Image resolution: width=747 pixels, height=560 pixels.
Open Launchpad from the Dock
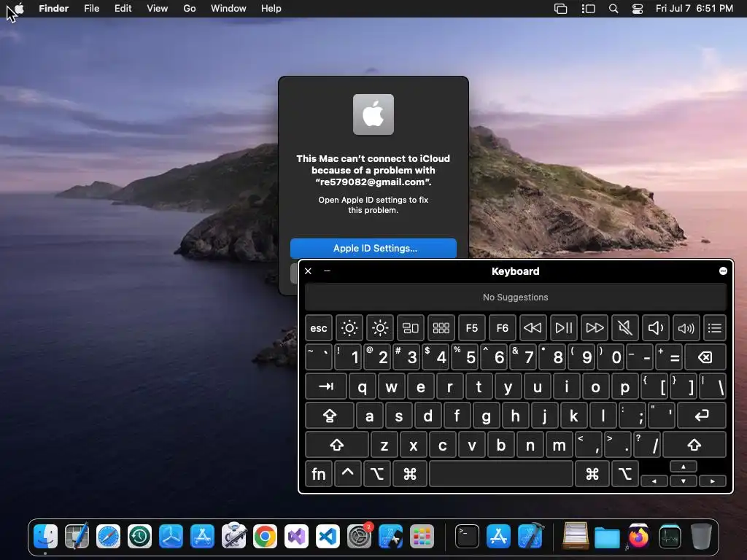[x=422, y=537]
